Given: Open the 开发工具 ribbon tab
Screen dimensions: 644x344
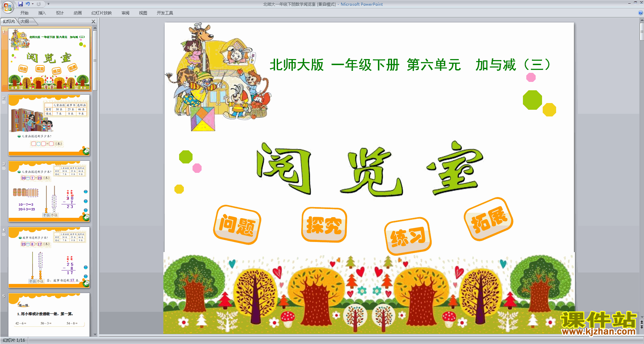Looking at the screenshot, I should [165, 13].
